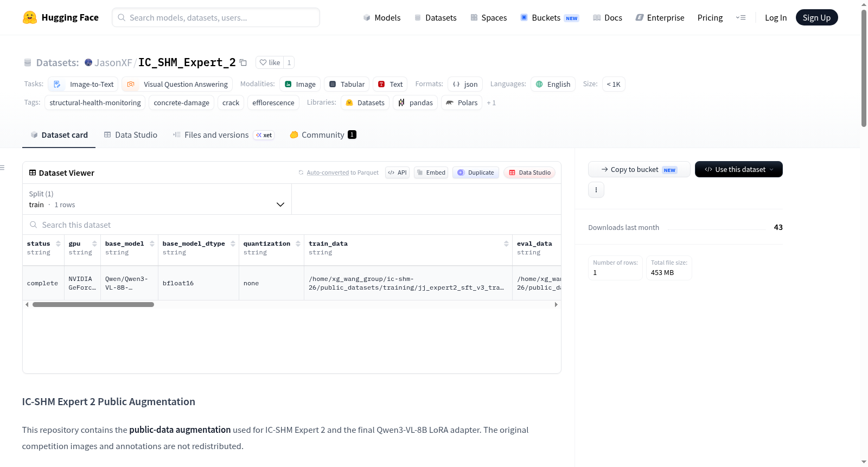868x467 pixels.
Task: Select the json format tag
Action: pos(465,84)
